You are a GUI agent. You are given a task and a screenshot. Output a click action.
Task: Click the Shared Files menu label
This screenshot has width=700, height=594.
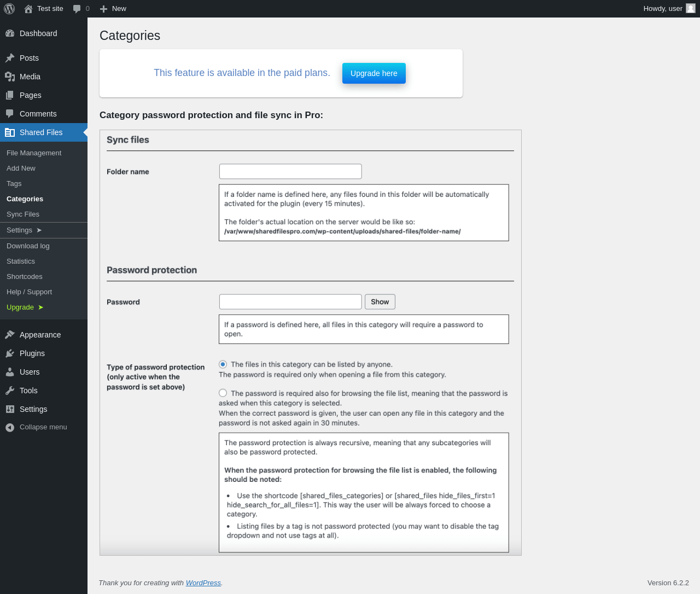[41, 132]
